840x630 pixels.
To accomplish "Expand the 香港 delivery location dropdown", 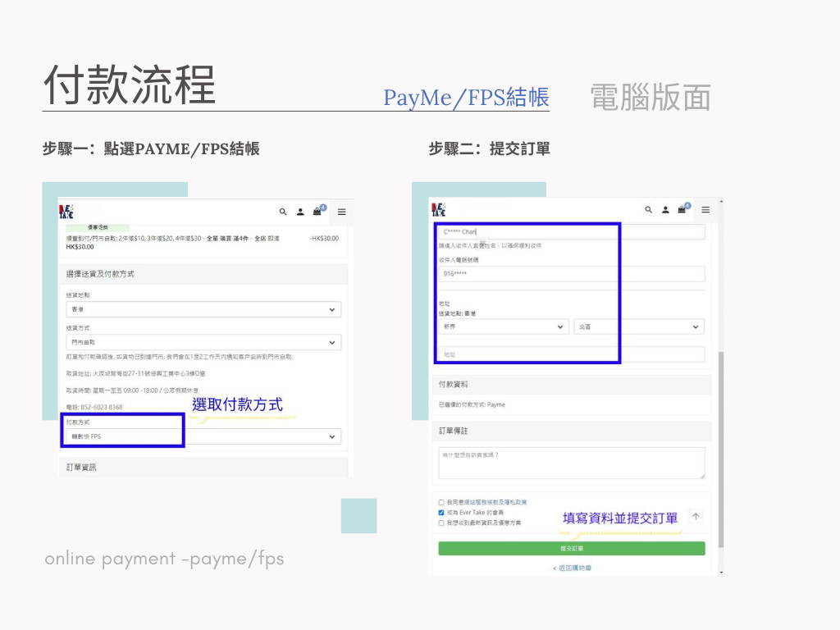I will coord(203,309).
